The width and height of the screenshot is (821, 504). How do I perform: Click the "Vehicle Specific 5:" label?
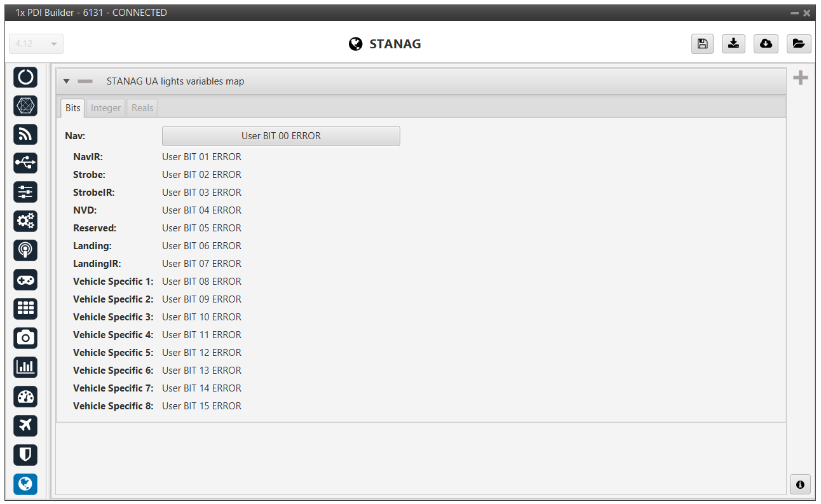(113, 353)
